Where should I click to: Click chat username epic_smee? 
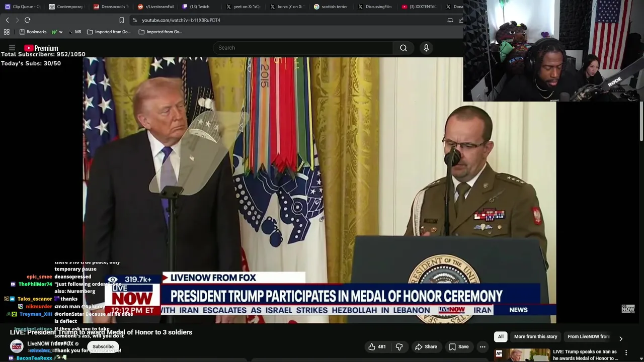point(39,277)
